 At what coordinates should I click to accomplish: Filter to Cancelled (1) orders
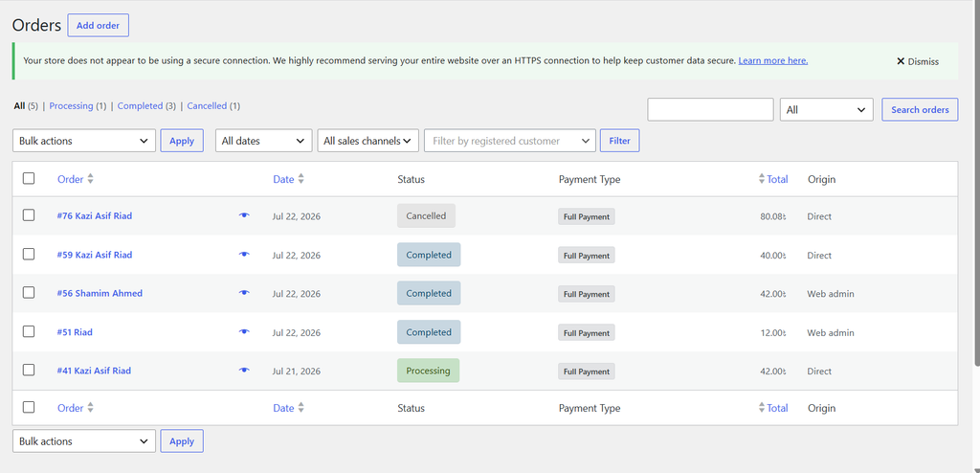[213, 106]
